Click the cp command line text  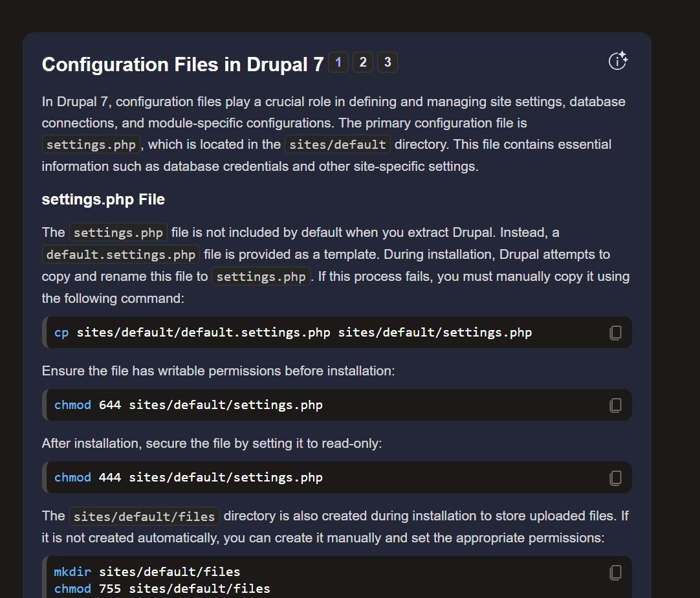tap(293, 333)
